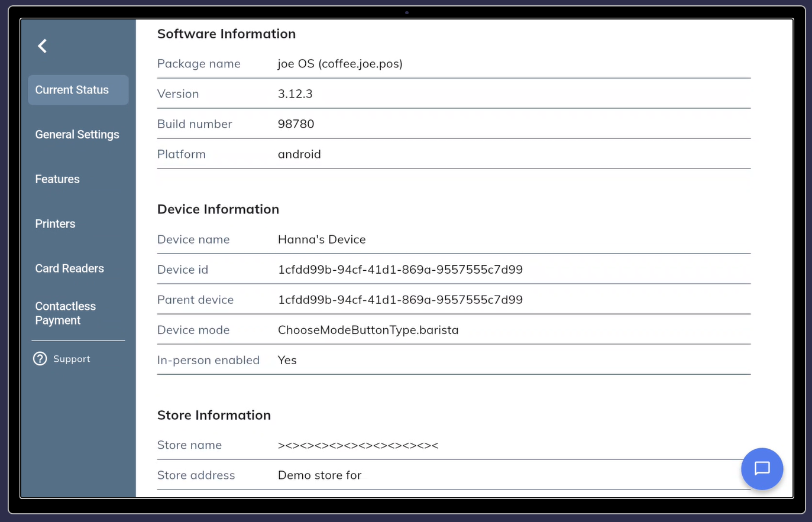Click the Device id label
812x522 pixels.
click(x=183, y=270)
